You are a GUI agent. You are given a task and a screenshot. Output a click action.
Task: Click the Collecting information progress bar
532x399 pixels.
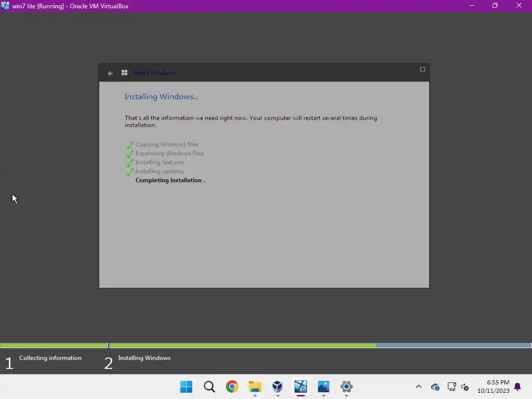[54, 345]
